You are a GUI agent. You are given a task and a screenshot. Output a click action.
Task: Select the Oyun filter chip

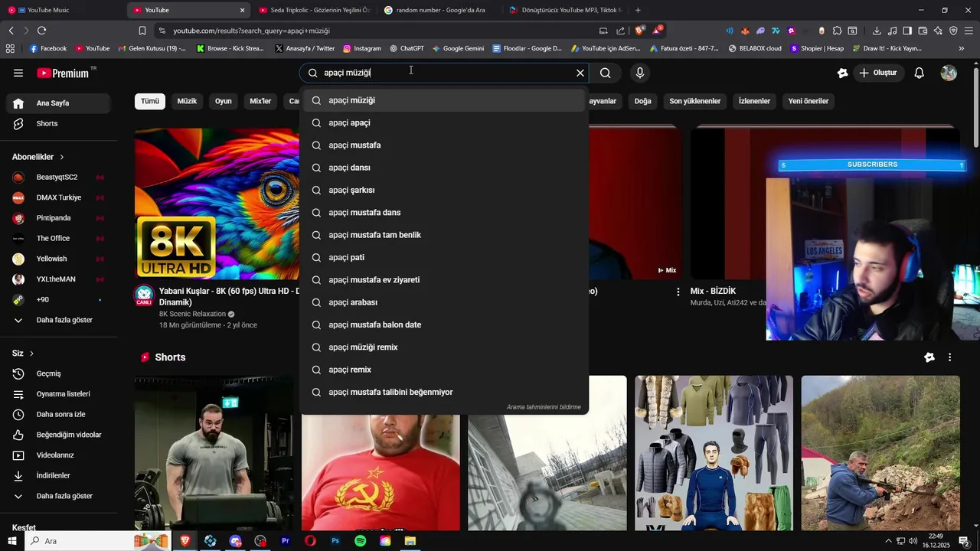(224, 101)
